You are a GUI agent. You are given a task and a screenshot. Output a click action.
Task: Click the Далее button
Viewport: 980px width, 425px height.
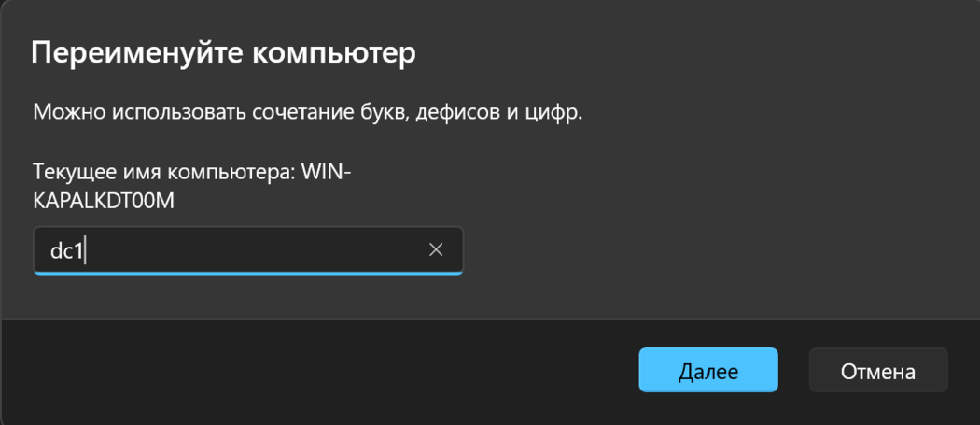point(707,371)
